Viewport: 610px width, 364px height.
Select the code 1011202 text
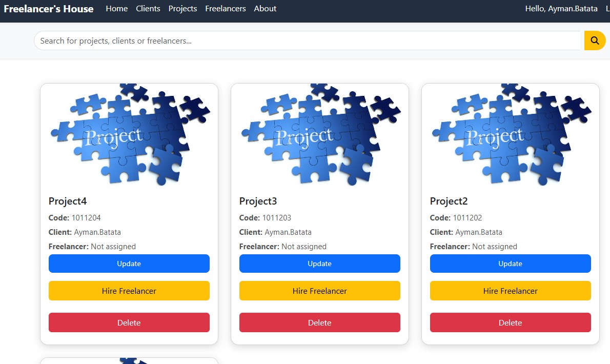[x=467, y=218]
